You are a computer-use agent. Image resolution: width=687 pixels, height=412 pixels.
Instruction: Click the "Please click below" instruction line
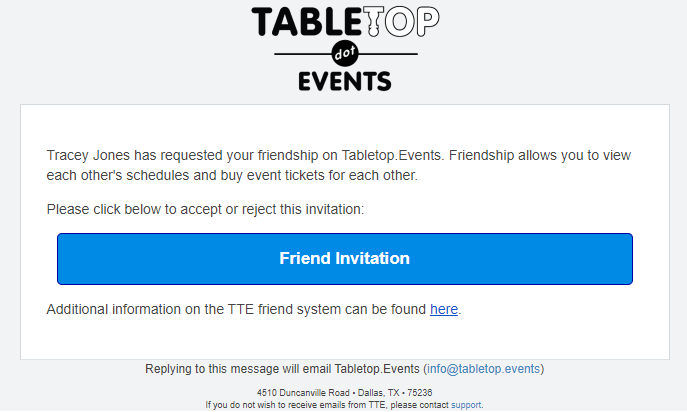coord(205,210)
